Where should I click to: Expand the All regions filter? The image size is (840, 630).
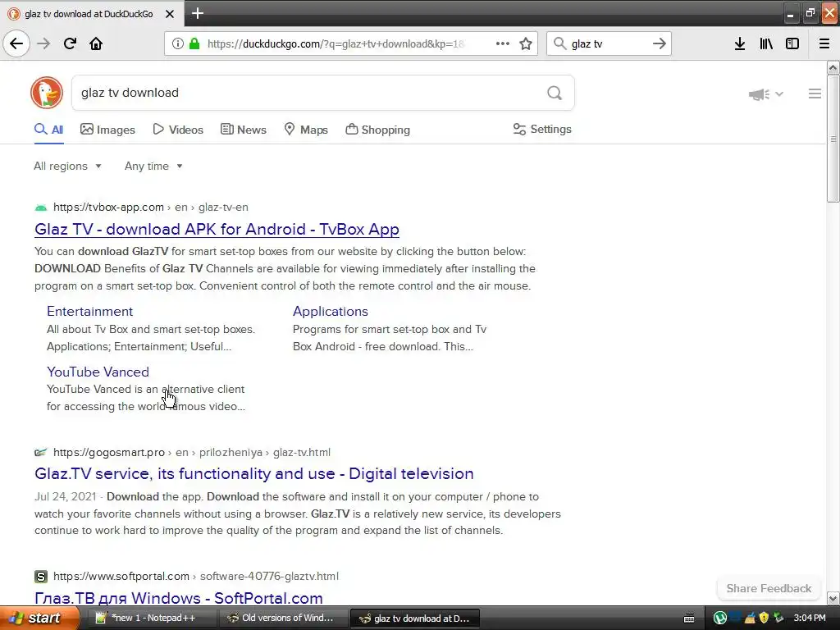click(x=67, y=166)
